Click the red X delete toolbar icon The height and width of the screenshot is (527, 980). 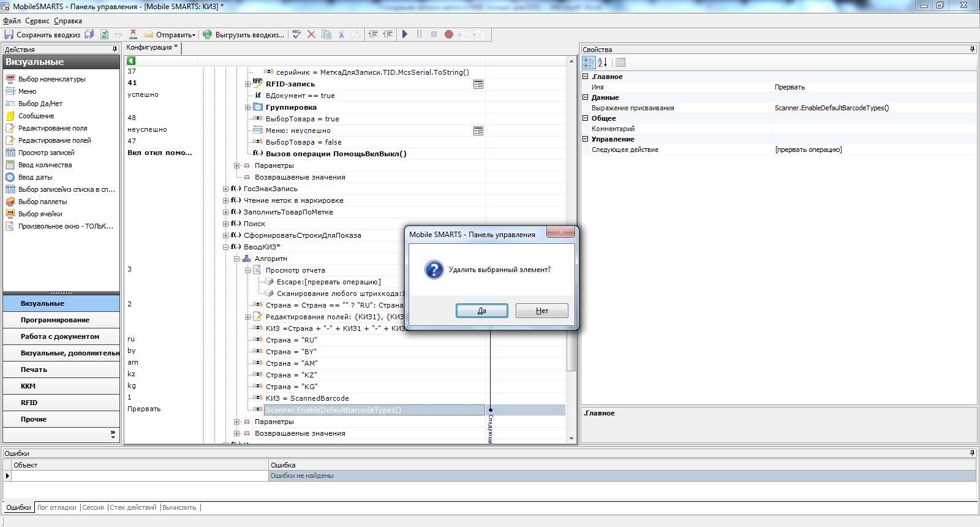pyautogui.click(x=311, y=35)
